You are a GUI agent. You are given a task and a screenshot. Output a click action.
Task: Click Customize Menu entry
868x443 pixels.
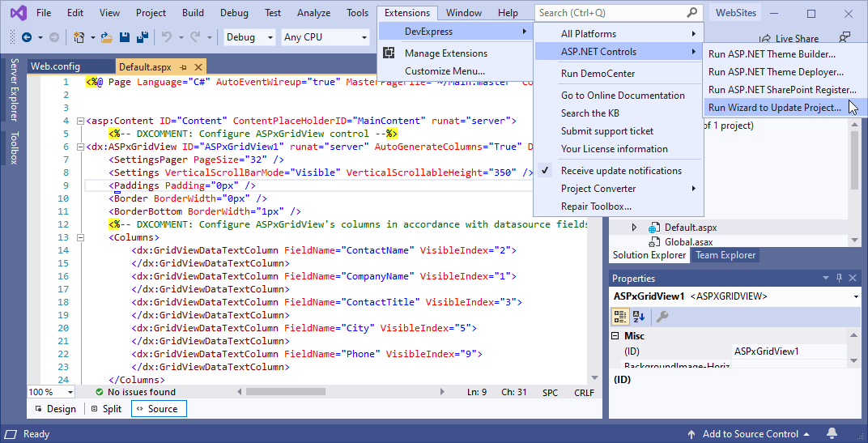[445, 71]
